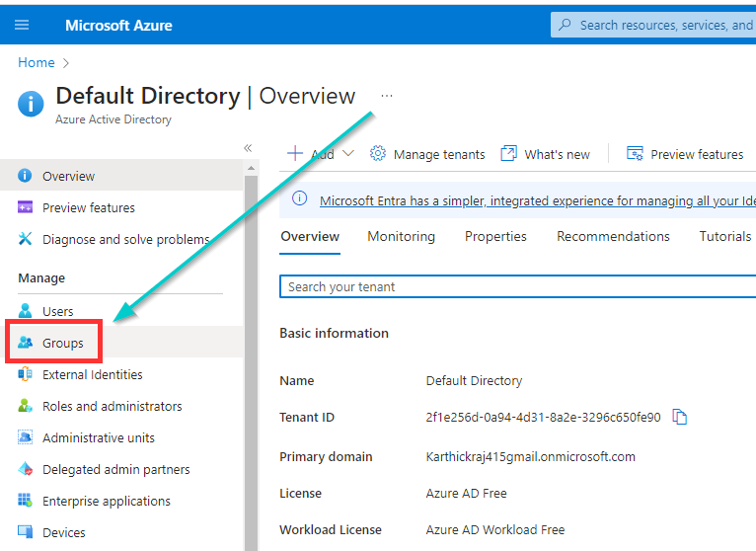Viewport: 756px width, 551px height.
Task: Click the sidebar vertical scrollbar
Action: tap(251, 361)
